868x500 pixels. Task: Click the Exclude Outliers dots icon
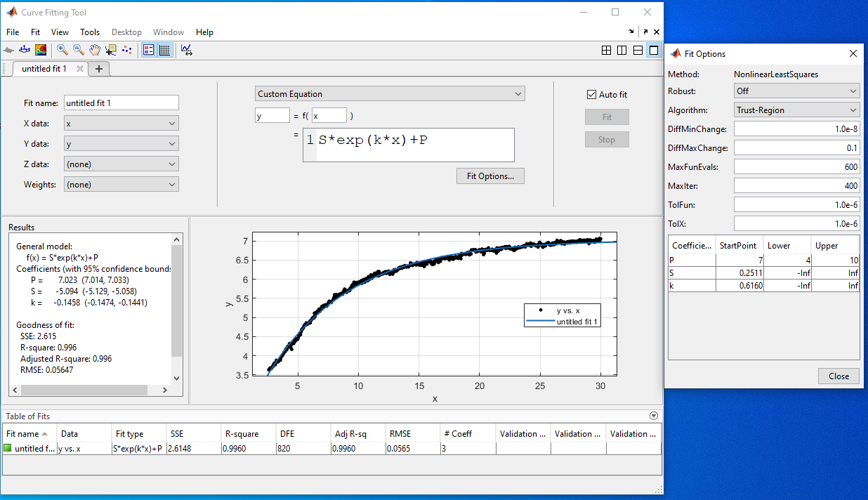[x=126, y=50]
